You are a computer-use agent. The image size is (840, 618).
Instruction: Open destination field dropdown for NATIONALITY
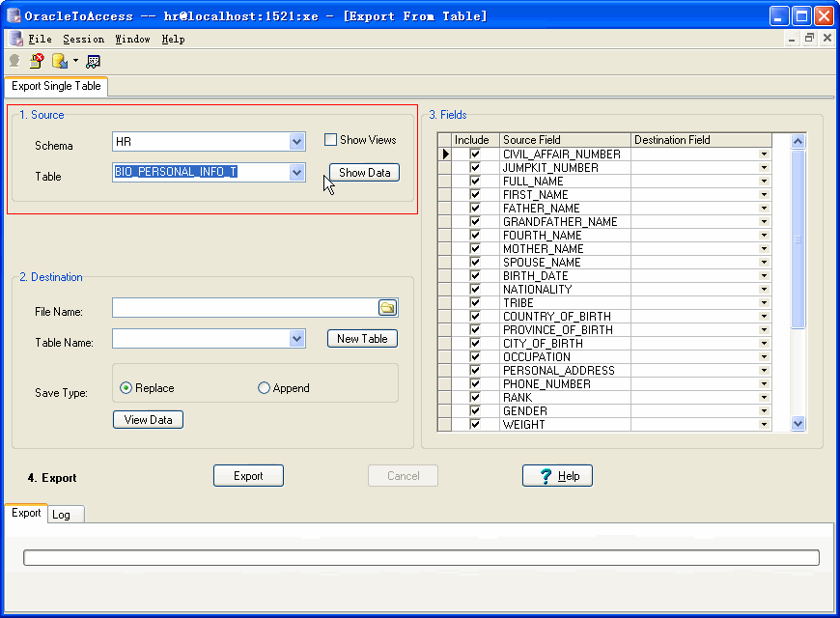764,290
